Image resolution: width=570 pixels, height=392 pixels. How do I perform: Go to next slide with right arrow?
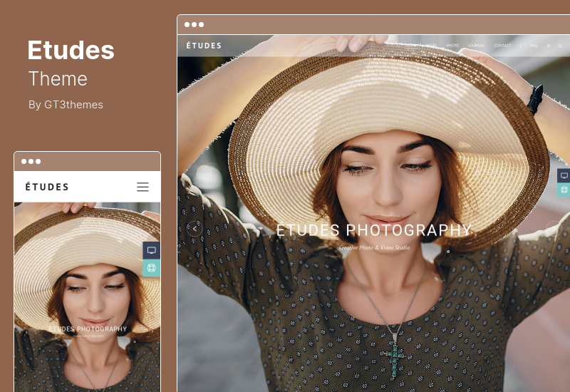tap(554, 229)
